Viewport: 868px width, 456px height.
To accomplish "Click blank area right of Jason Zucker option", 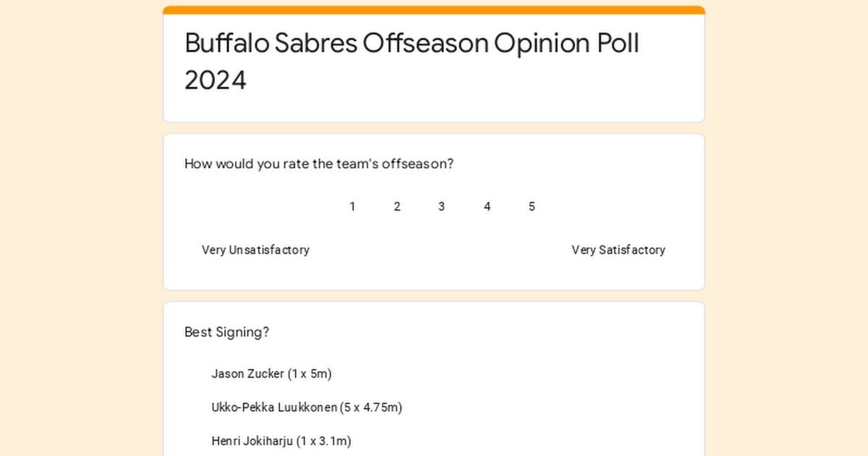I will pos(506,374).
